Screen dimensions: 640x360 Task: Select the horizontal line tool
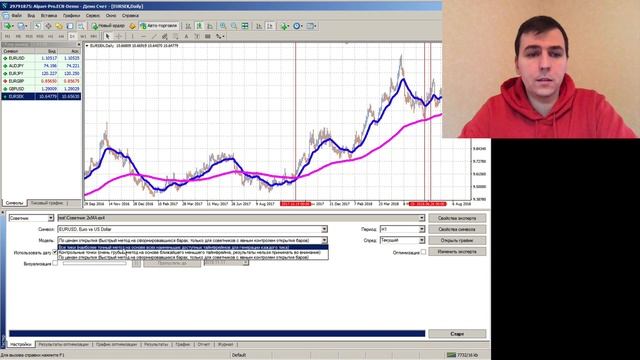coord(143,36)
